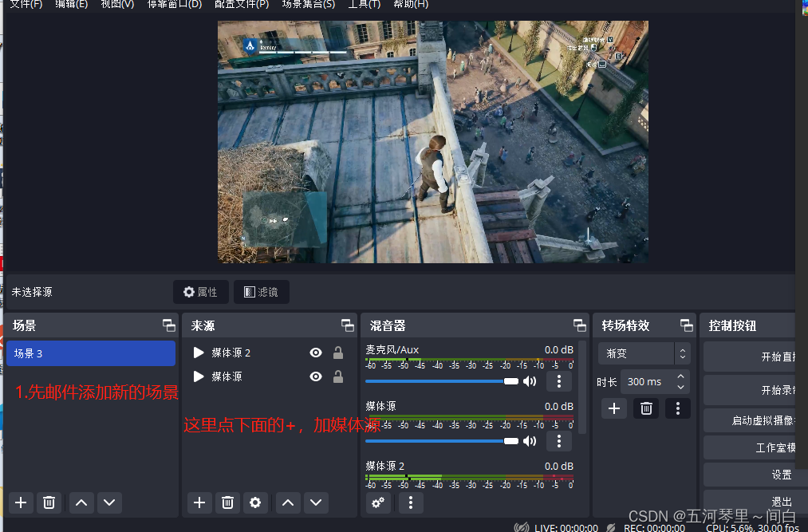Lock the 媒体源 source

[x=338, y=376]
